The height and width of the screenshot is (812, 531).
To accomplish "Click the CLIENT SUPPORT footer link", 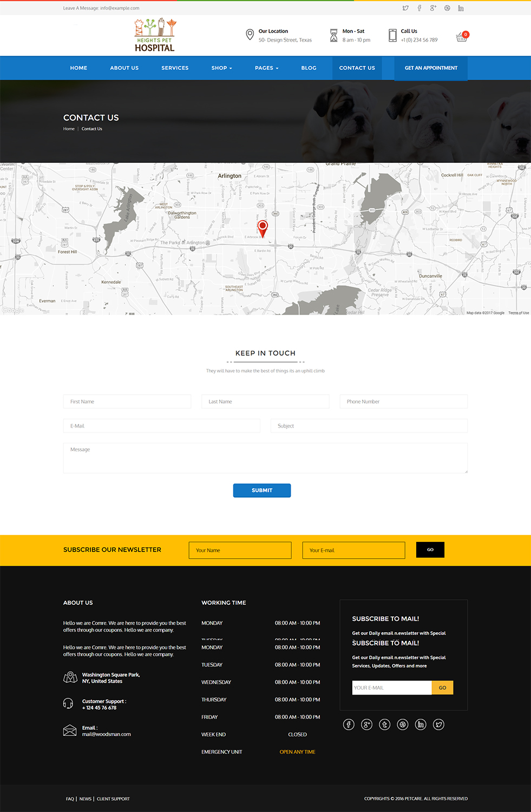I will click(x=113, y=798).
